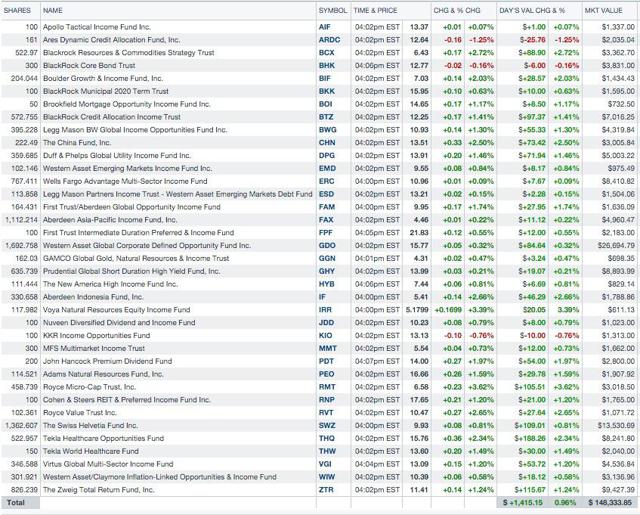Open the IRR ticker link
This screenshot has height=515, width=640.
(x=325, y=310)
